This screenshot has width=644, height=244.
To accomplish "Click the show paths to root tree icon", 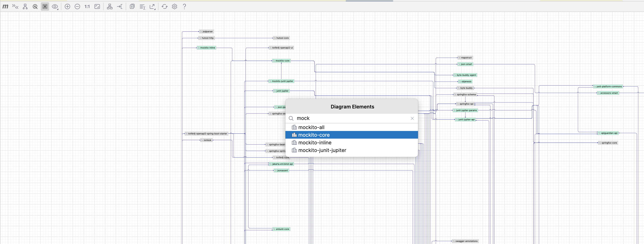I will (x=25, y=6).
